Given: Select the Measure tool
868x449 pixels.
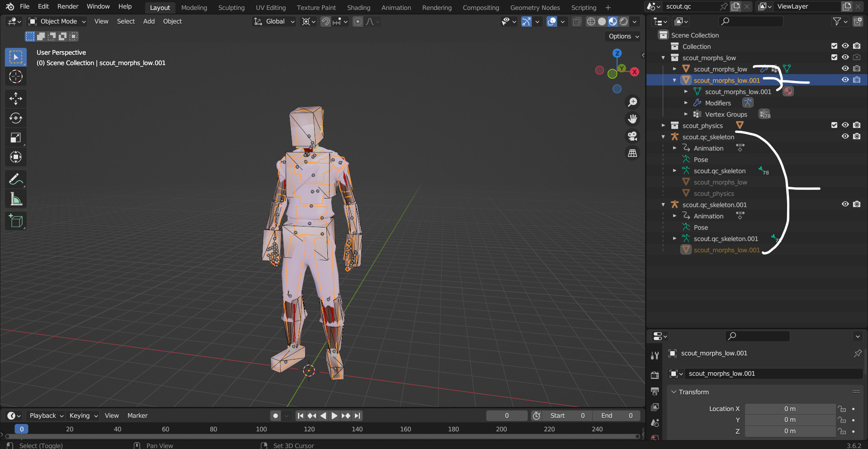Looking at the screenshot, I should (x=16, y=199).
